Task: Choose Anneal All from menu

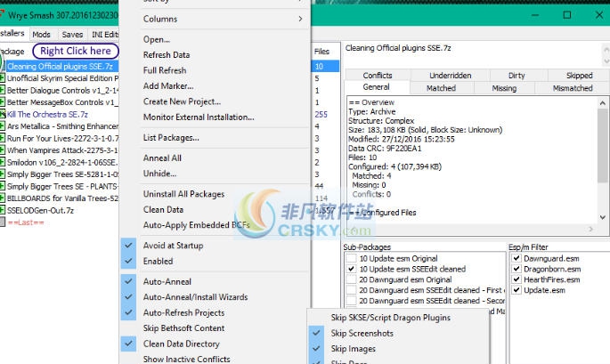Action: (215, 158)
